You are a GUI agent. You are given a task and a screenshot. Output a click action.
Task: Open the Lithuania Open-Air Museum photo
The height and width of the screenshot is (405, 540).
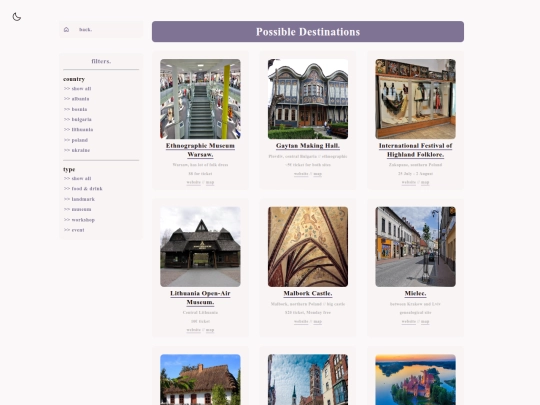(200, 247)
